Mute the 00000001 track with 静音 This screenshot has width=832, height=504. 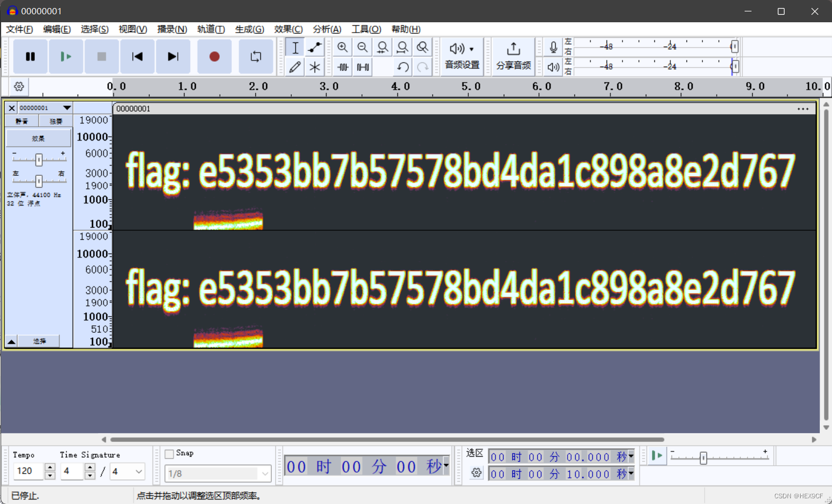point(22,120)
